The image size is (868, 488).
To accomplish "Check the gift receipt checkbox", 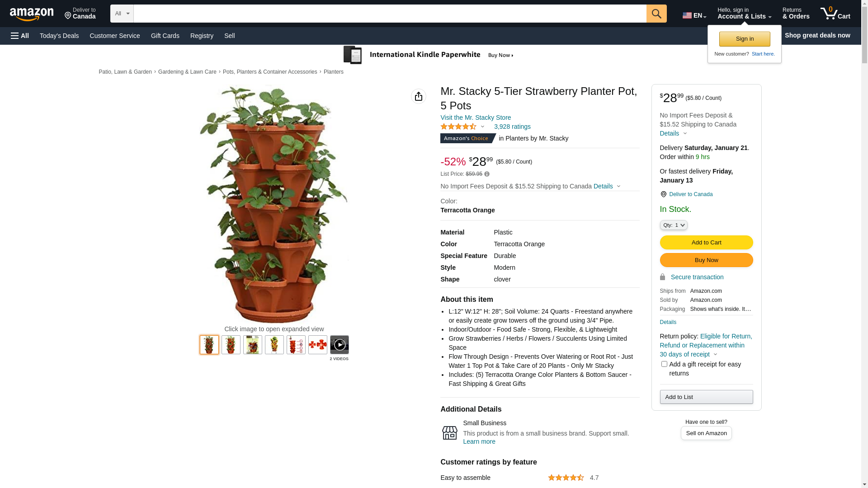I will click(x=664, y=364).
